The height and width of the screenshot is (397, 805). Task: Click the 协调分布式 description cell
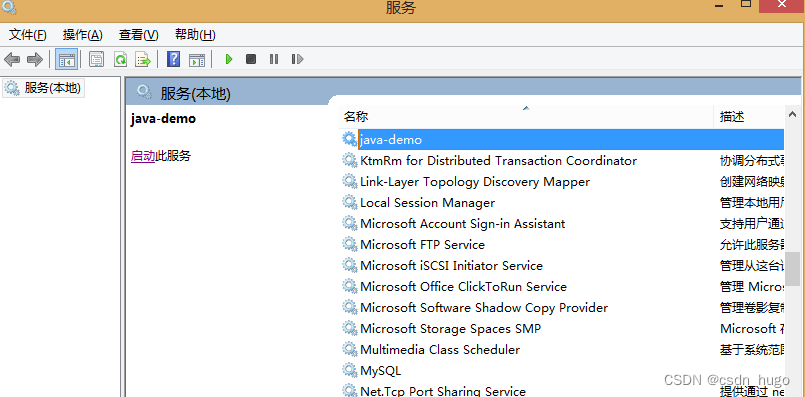(x=752, y=161)
